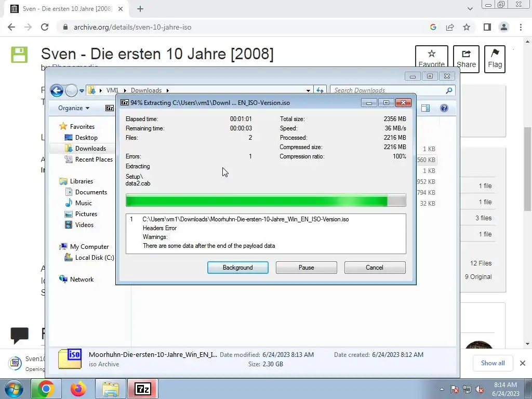This screenshot has width=532, height=399.
Task: Click the Share button on archive.org
Action: coord(466,59)
